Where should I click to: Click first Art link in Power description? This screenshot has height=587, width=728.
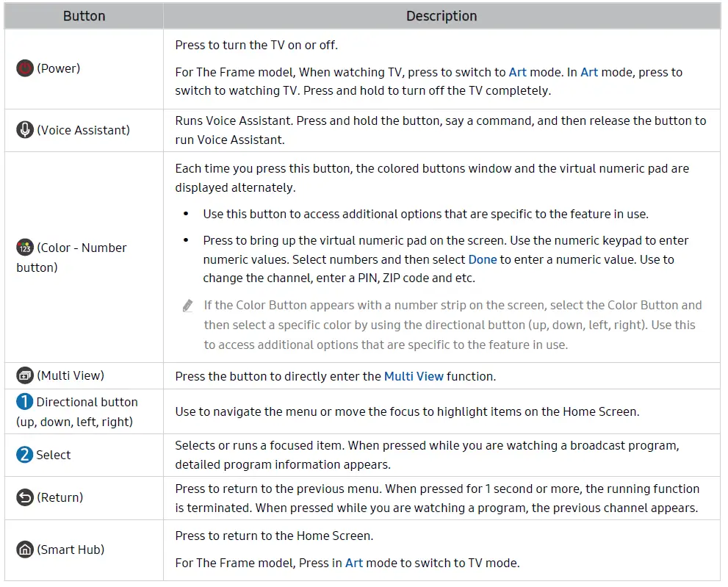[x=517, y=72]
